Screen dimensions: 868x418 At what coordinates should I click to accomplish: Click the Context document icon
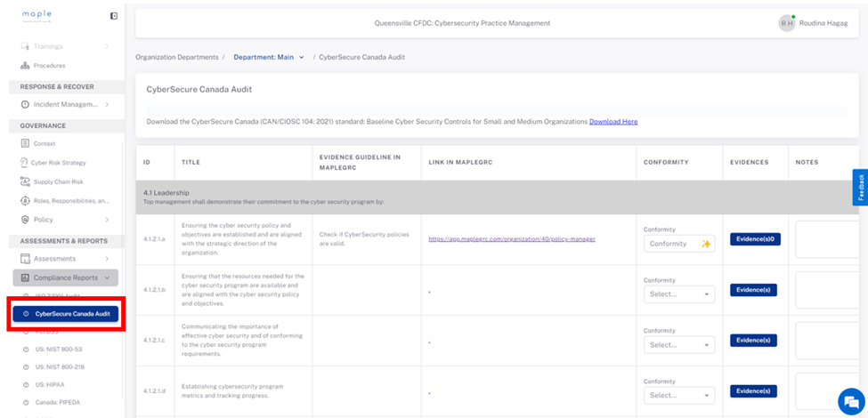[24, 144]
